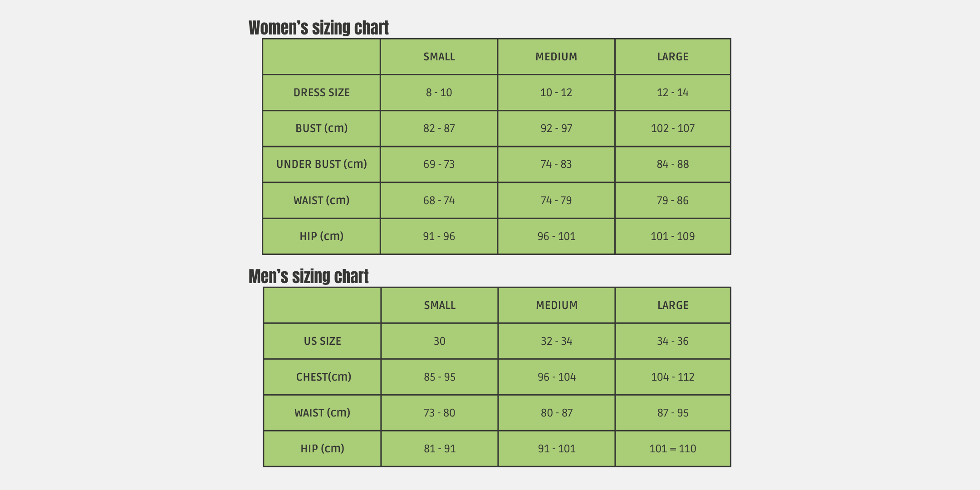Select the MEDIUM header in women's chart

[x=556, y=57]
